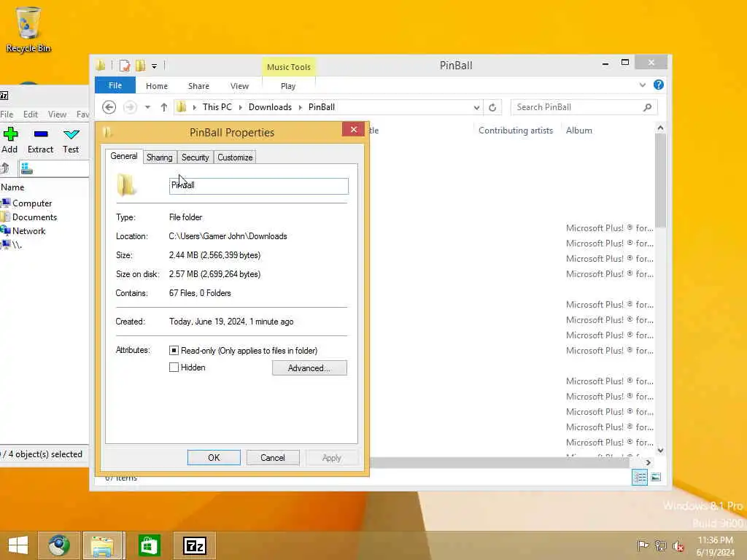Open the Windows Start button

pos(18,545)
